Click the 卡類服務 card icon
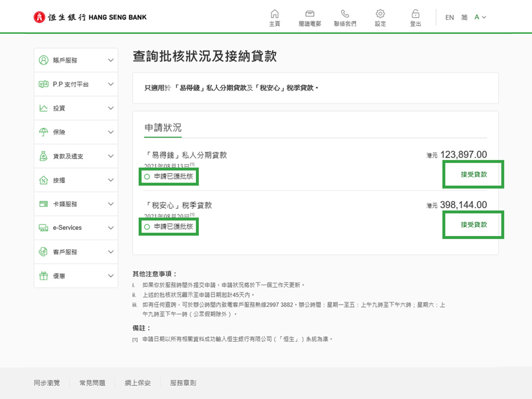The image size is (532, 399). pos(44,204)
